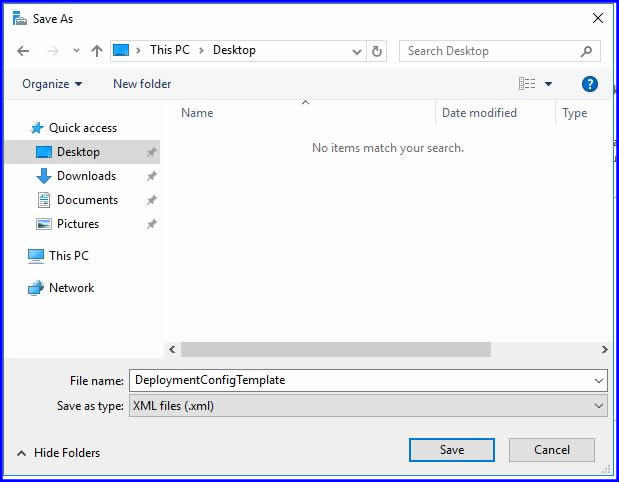Select Pictures in the sidebar
The height and width of the screenshot is (482, 619).
pos(78,224)
